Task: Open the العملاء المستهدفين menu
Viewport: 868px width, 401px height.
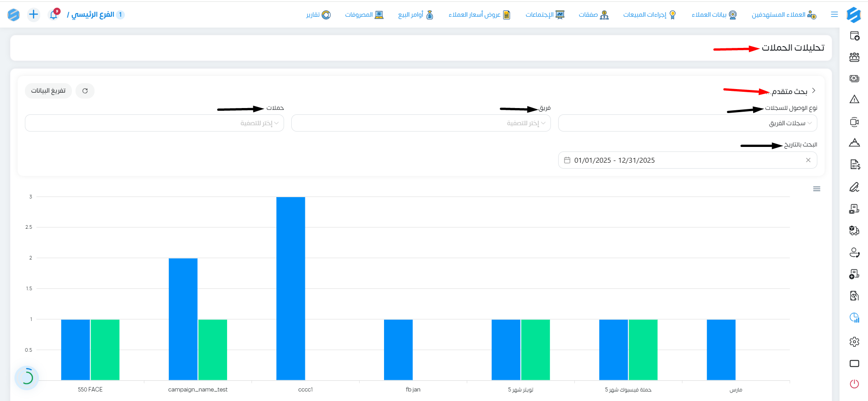Action: tap(784, 14)
